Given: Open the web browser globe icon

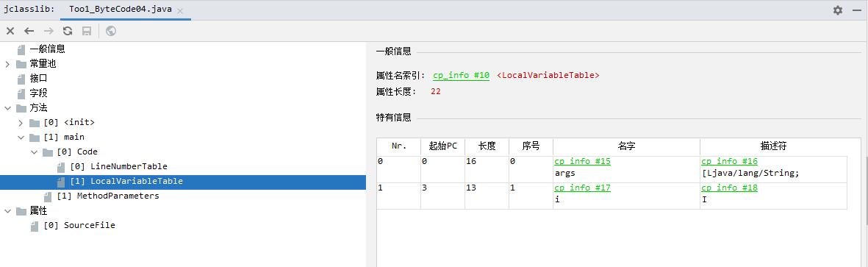Looking at the screenshot, I should click(111, 31).
